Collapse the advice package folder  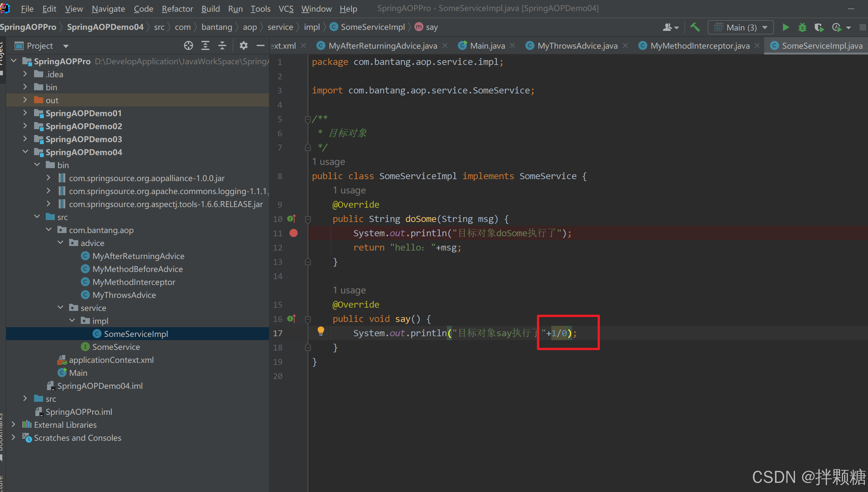click(60, 243)
